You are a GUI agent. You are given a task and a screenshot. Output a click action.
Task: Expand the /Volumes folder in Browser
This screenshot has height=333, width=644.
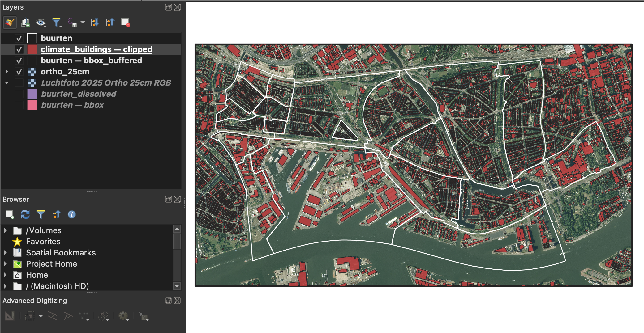point(5,230)
